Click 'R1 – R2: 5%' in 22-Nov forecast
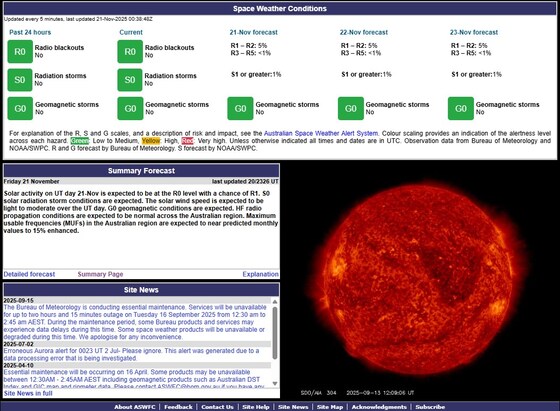Viewport: 560px width, 411px height. [358, 45]
